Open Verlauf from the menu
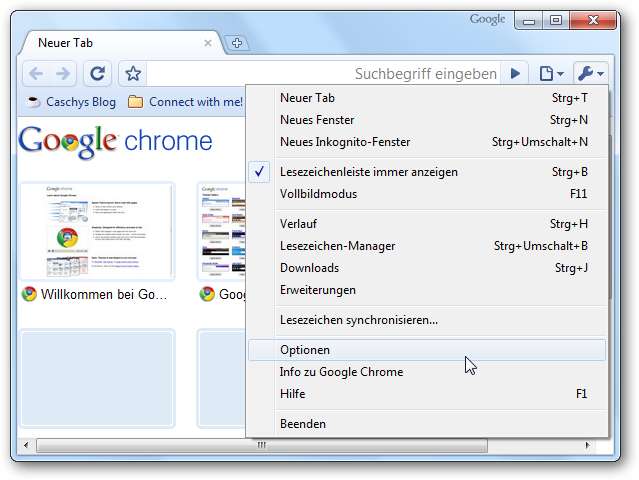This screenshot has width=639, height=480. click(427, 224)
